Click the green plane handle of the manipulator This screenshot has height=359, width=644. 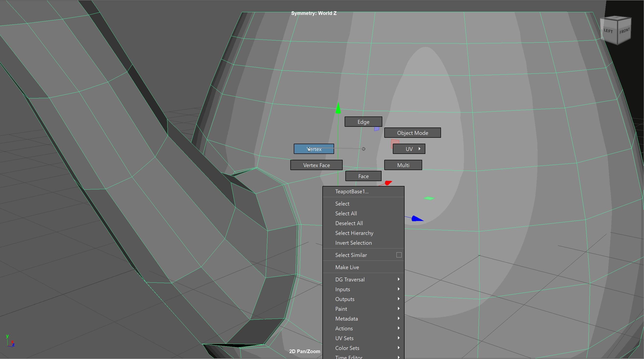pyautogui.click(x=429, y=198)
